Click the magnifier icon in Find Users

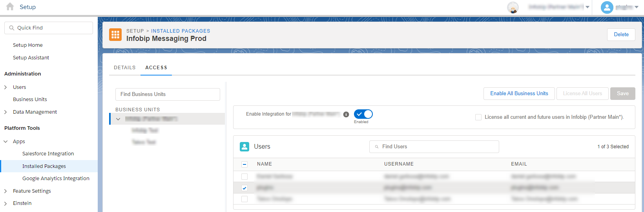coord(377,147)
